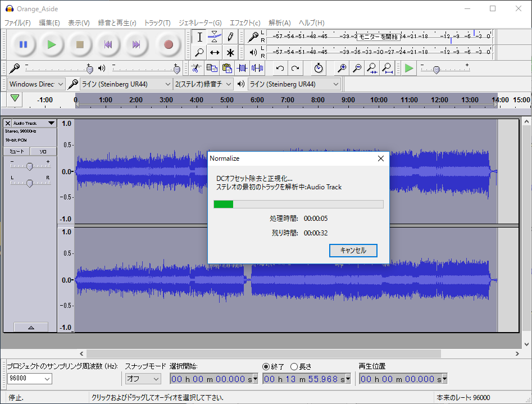Viewport: 532px width, 404px height.
Task: Close the Normalize dialog with X
Action: tap(381, 158)
